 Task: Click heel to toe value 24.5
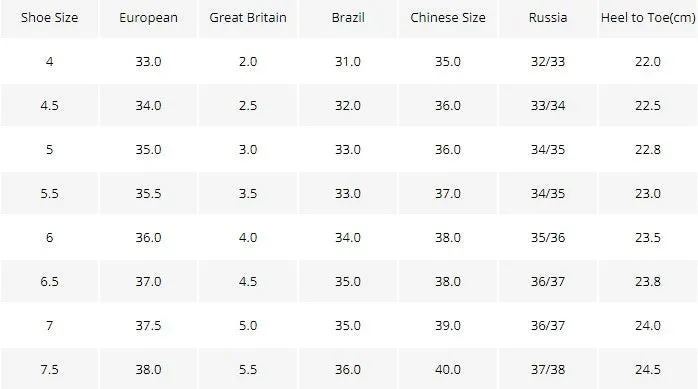(x=648, y=369)
